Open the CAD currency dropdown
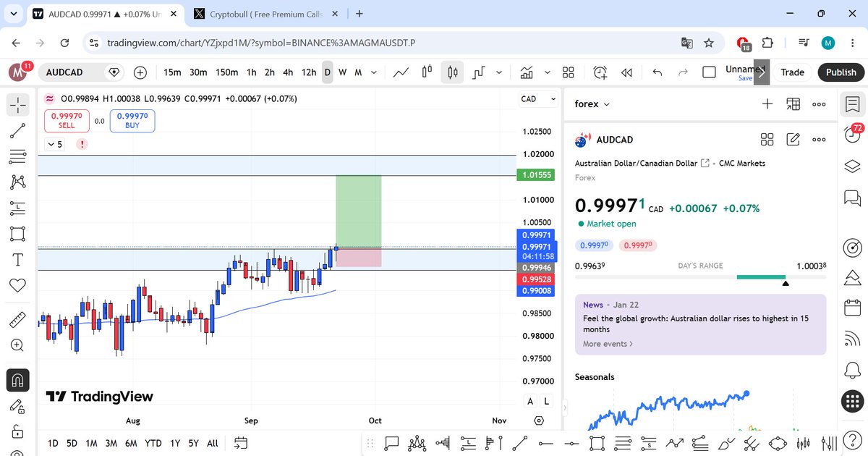This screenshot has width=868, height=456. (x=539, y=99)
